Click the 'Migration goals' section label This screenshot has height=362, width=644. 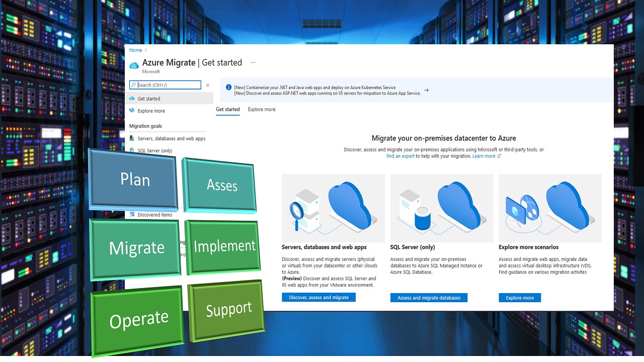[145, 126]
